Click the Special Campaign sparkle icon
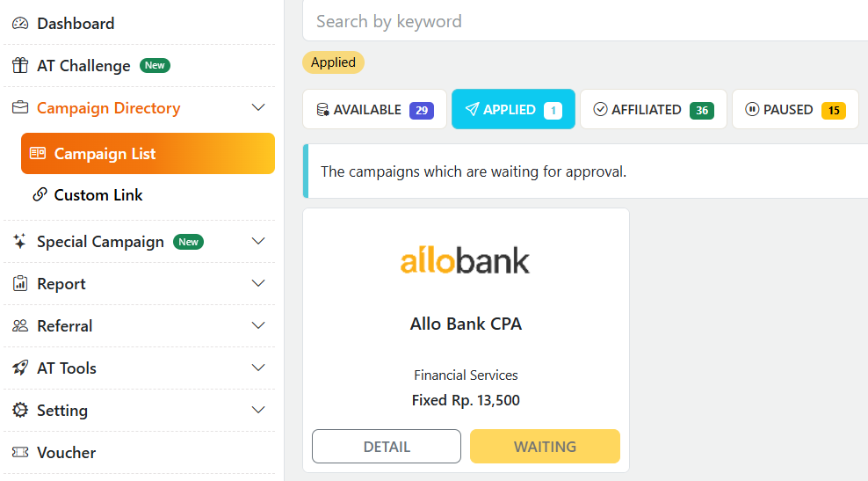The width and height of the screenshot is (868, 481). [20, 242]
